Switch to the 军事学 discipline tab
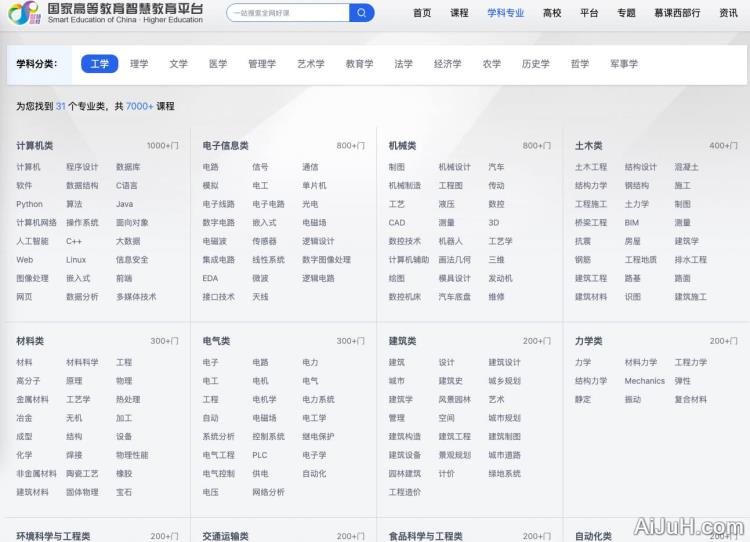This screenshot has height=542, width=750. (x=624, y=64)
